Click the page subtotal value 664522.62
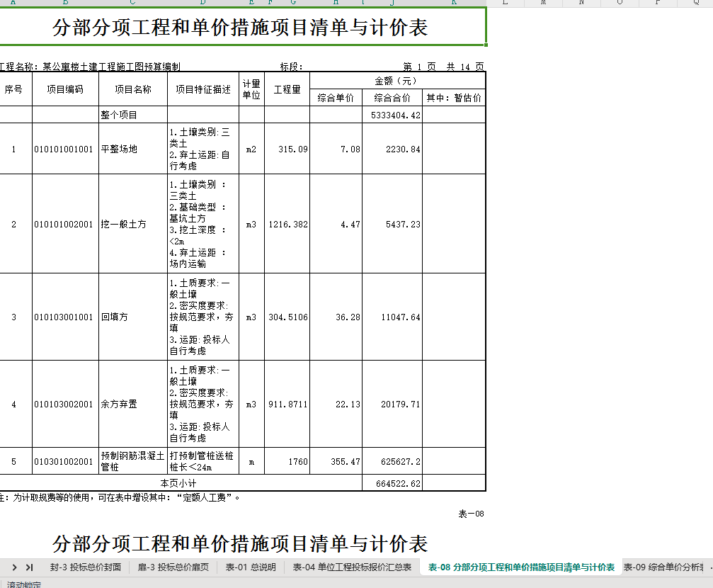The width and height of the screenshot is (713, 588). pos(392,483)
